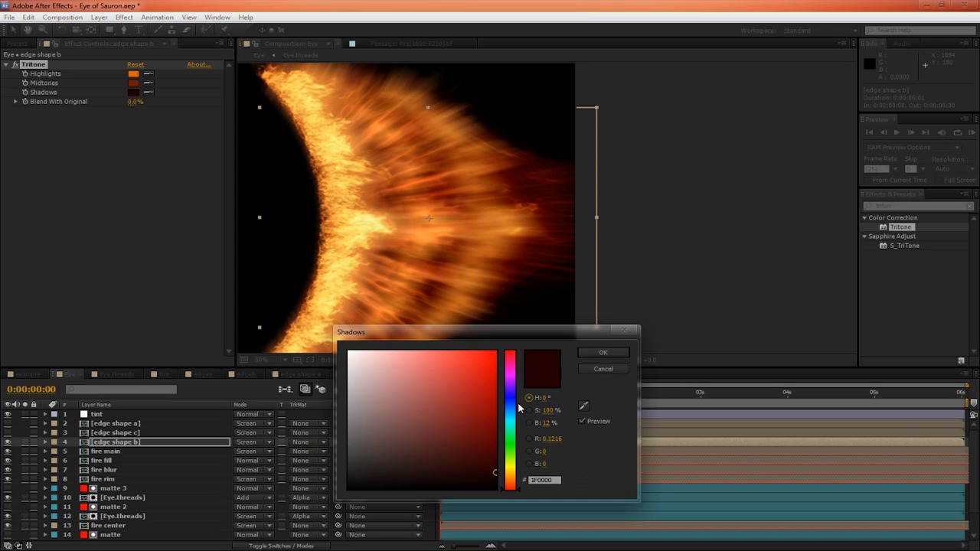Viewport: 980px width, 551px height.
Task: Open fire main blending mode dropdown
Action: pyautogui.click(x=253, y=452)
